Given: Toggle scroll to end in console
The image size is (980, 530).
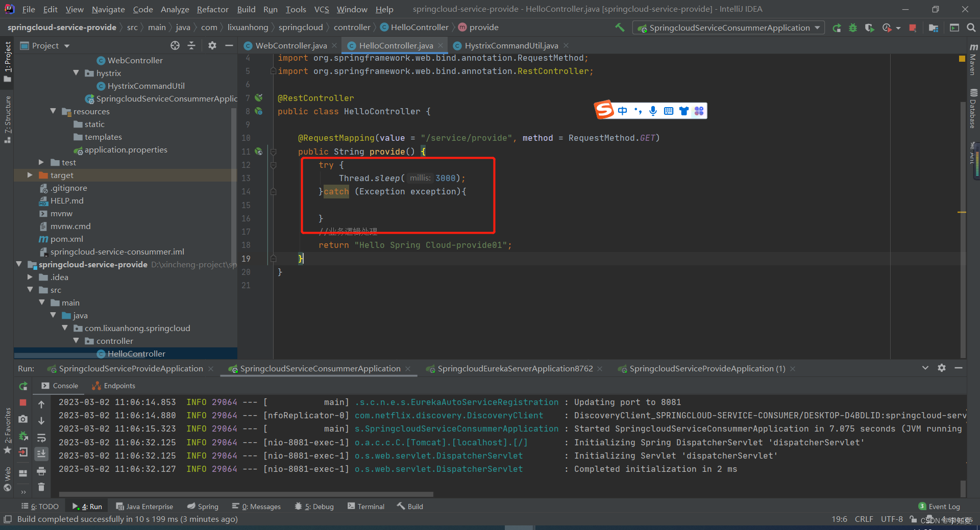Looking at the screenshot, I should pyautogui.click(x=41, y=453).
